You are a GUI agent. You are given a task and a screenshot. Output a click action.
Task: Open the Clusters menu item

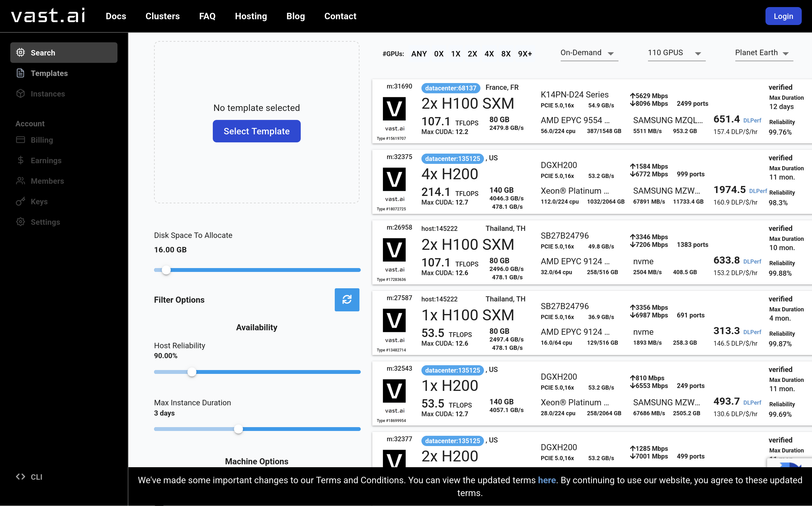click(x=162, y=16)
